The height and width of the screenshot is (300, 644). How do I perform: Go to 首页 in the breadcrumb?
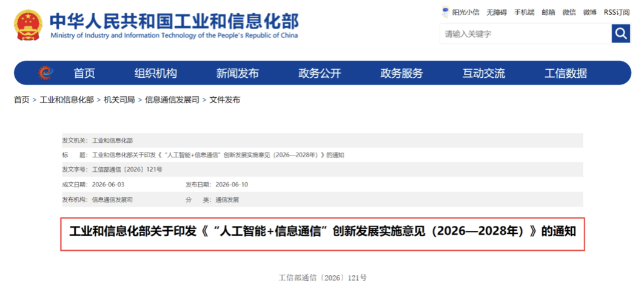point(22,100)
